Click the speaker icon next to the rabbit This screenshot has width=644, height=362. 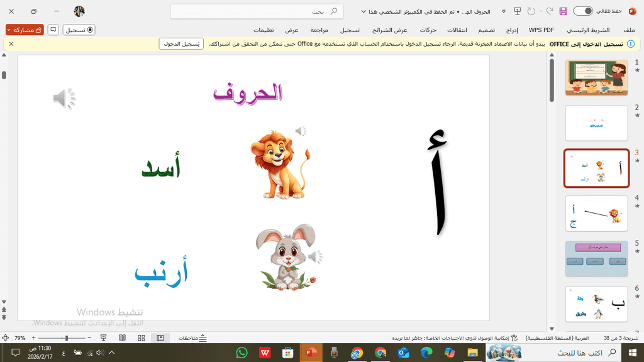click(x=315, y=257)
